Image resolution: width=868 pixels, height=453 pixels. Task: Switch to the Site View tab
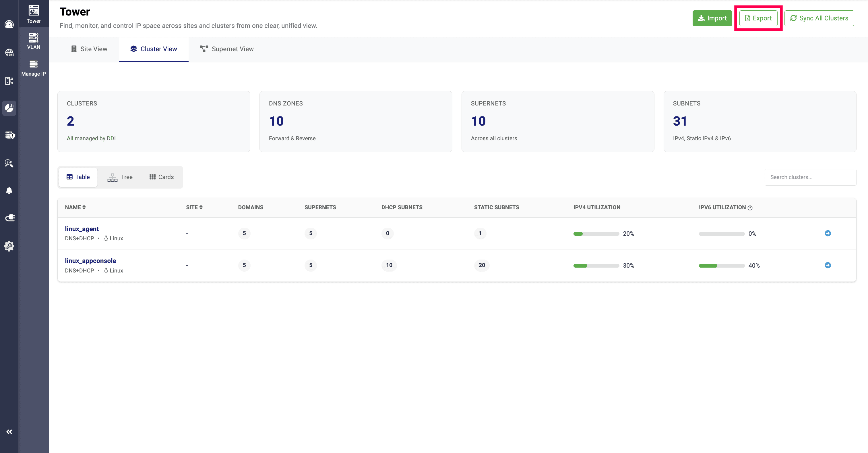click(89, 49)
